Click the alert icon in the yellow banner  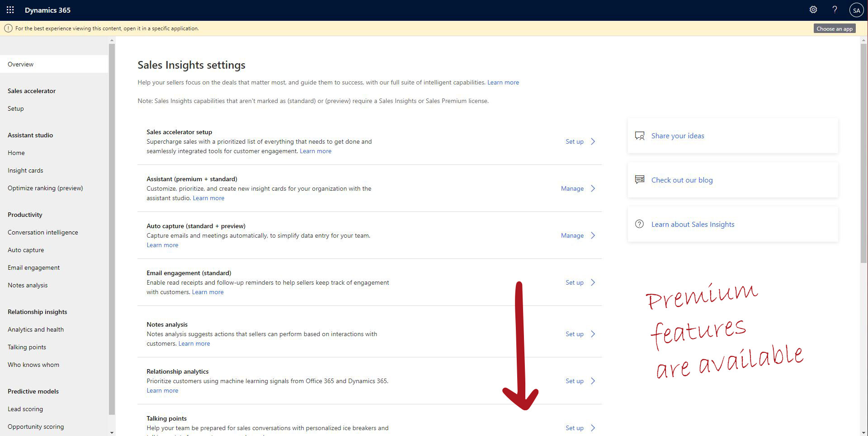point(8,28)
